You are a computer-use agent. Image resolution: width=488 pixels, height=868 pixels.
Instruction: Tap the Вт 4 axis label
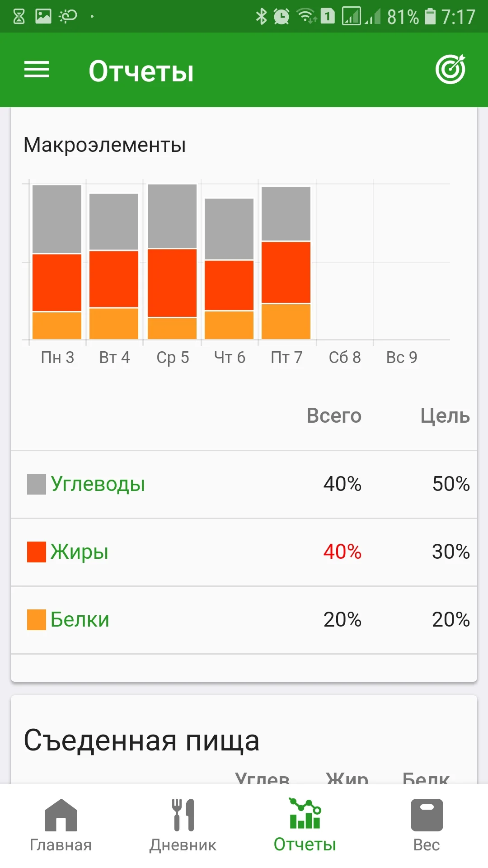coord(114,358)
